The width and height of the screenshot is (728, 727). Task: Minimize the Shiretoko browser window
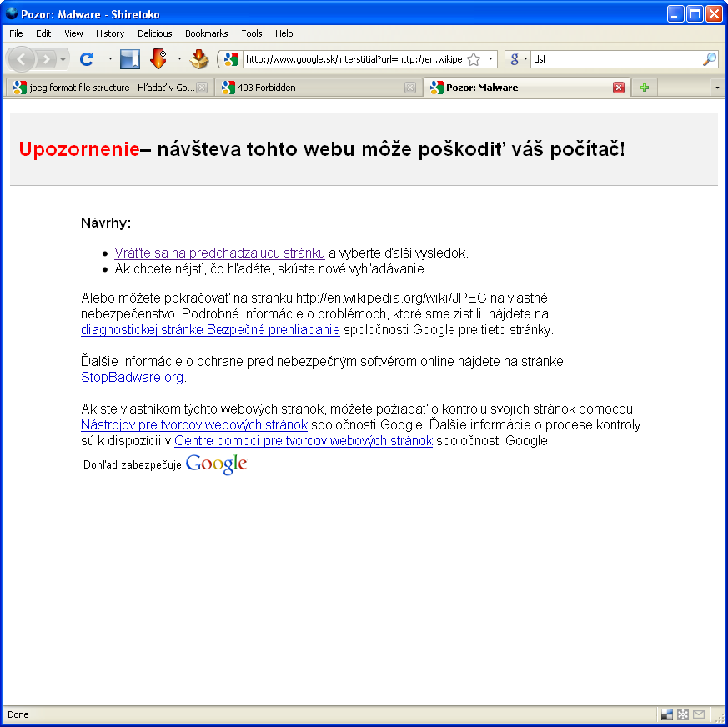click(x=675, y=13)
